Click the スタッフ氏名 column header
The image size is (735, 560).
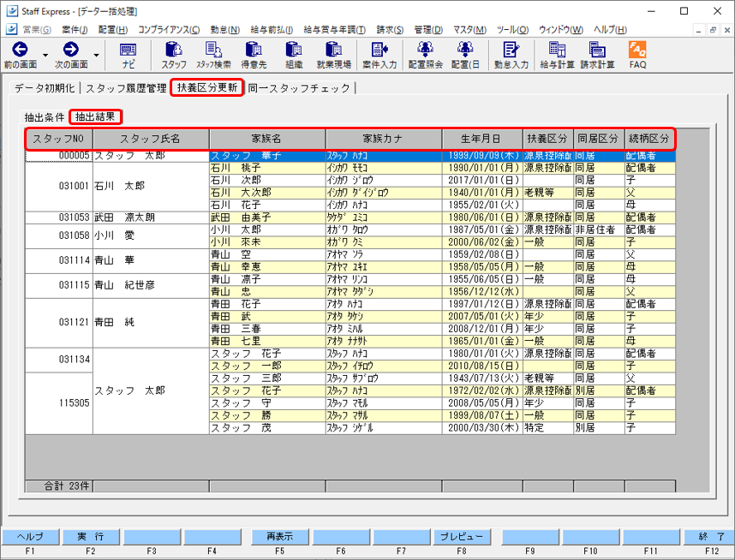151,139
